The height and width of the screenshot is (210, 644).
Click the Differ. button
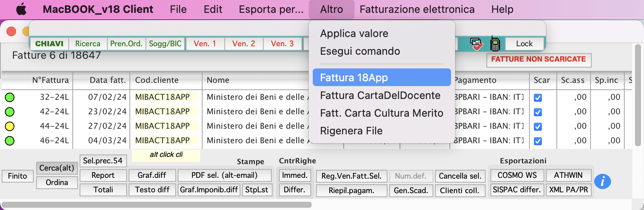click(295, 189)
